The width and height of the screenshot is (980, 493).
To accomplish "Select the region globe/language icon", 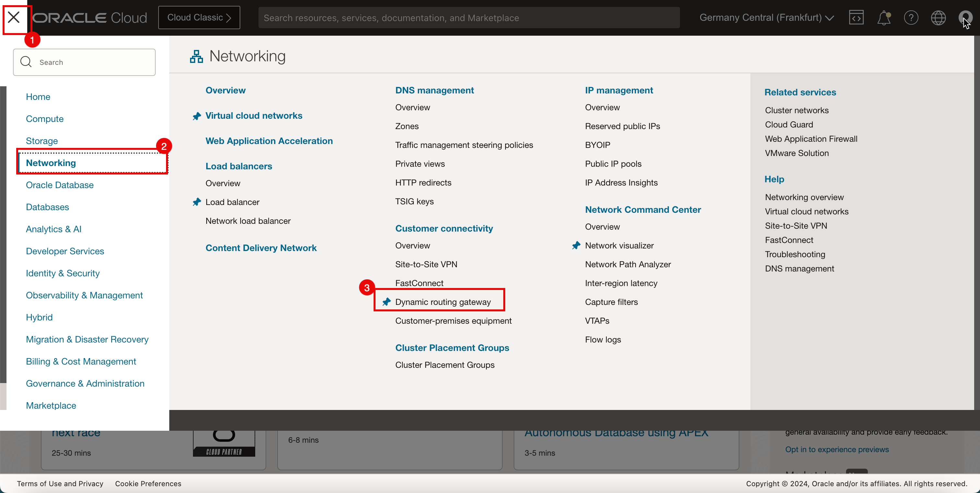I will coord(938,17).
